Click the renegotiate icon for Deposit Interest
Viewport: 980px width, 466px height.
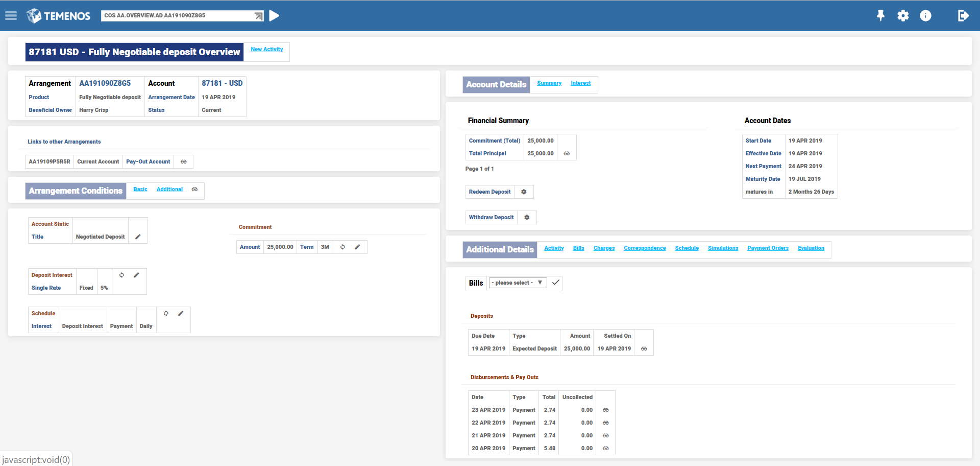click(121, 275)
